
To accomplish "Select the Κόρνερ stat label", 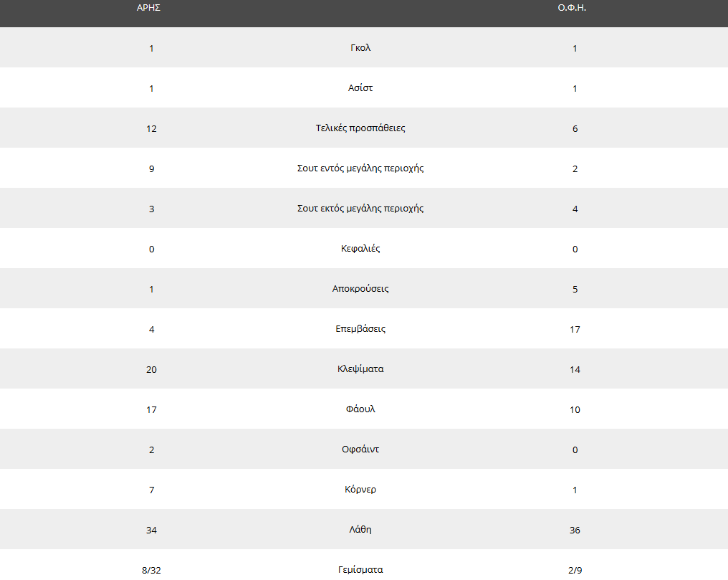I will tap(360, 490).
